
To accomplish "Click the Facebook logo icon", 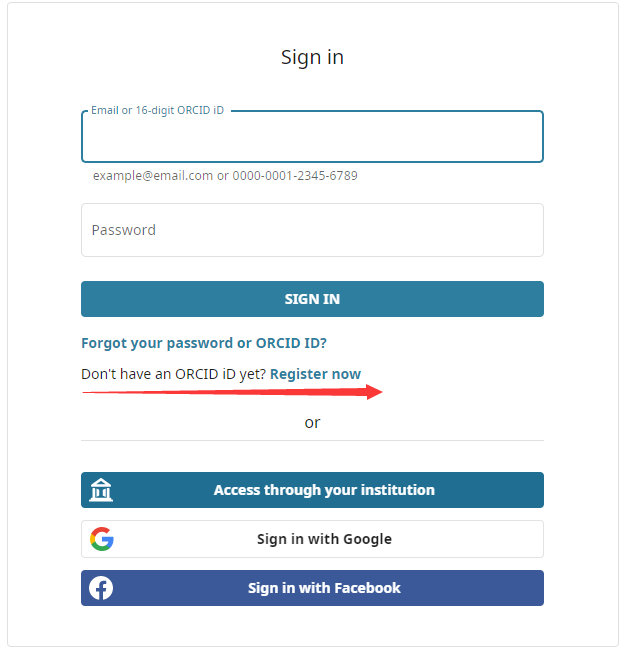I will [x=101, y=588].
